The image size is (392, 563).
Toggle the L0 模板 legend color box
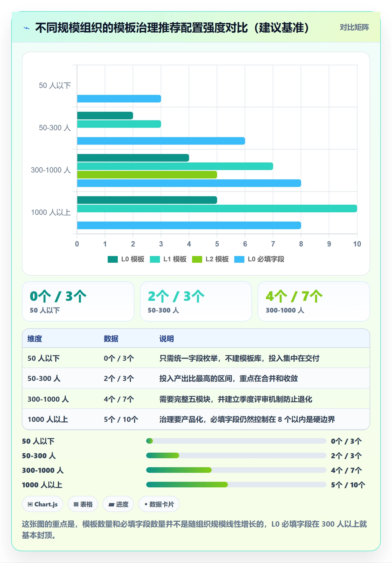pyautogui.click(x=113, y=259)
